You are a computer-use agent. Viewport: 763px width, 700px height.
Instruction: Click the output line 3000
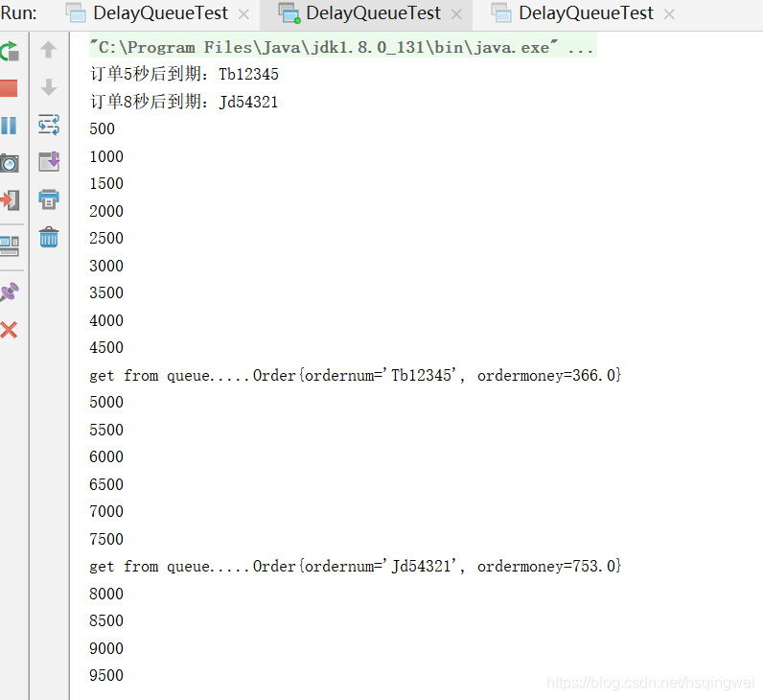106,266
